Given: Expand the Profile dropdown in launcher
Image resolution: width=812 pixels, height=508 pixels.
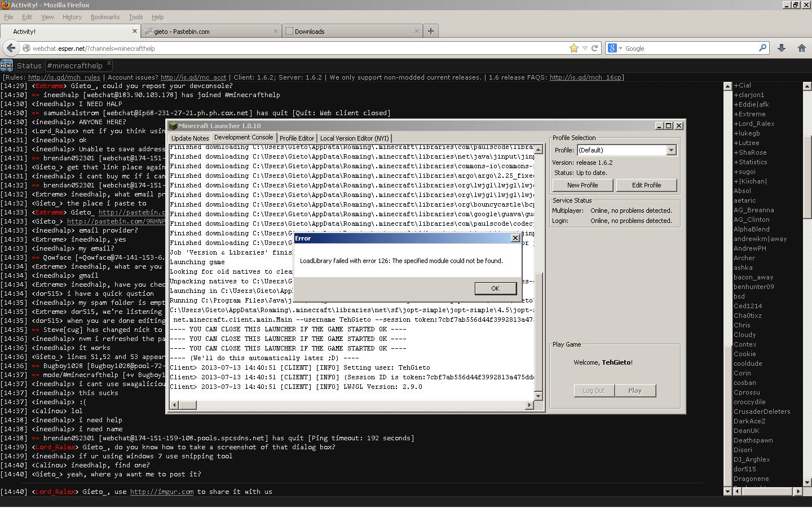Looking at the screenshot, I should click(671, 150).
